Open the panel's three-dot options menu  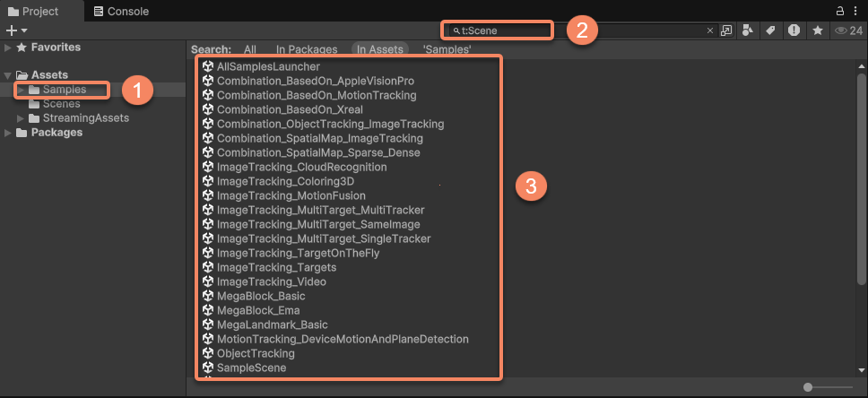856,11
